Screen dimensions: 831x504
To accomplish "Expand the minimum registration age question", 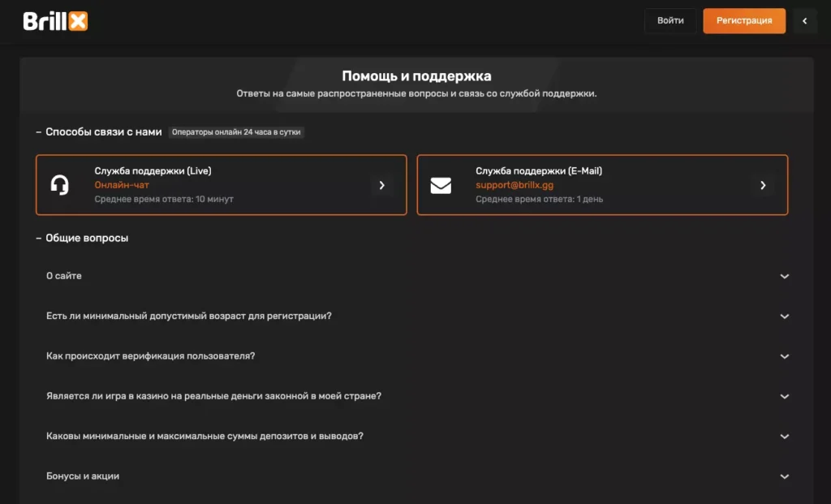I will (189, 316).
